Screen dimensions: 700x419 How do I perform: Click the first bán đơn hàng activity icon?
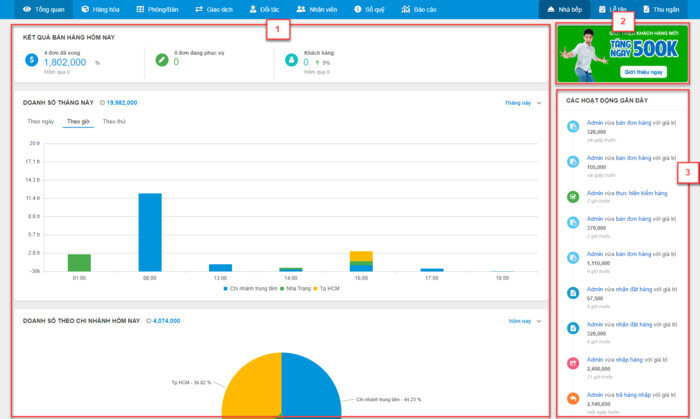click(573, 128)
